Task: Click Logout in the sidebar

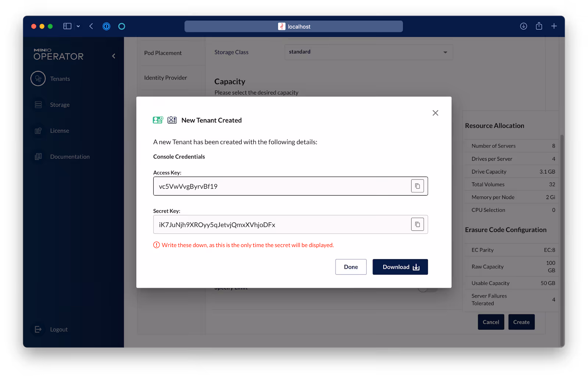Action: [x=59, y=329]
